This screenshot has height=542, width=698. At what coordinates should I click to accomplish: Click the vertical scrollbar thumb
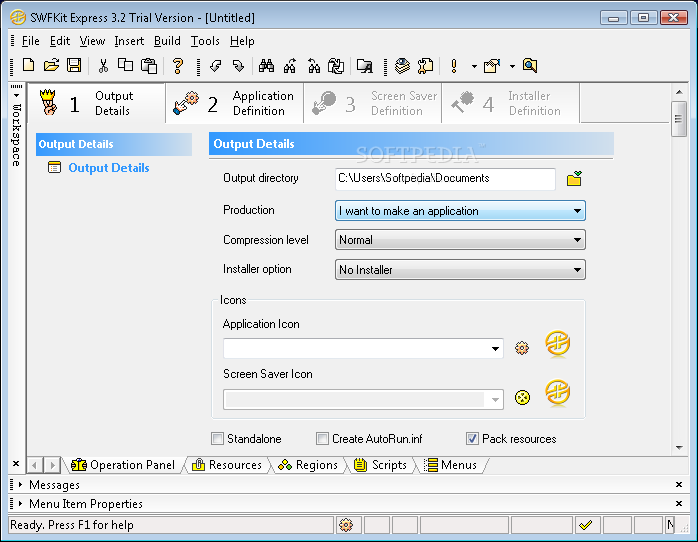pyautogui.click(x=679, y=119)
